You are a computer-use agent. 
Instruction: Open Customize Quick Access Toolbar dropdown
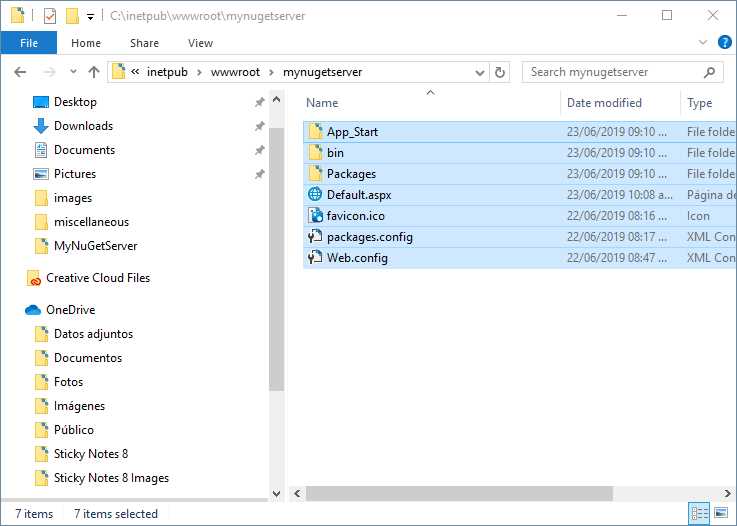[x=90, y=16]
